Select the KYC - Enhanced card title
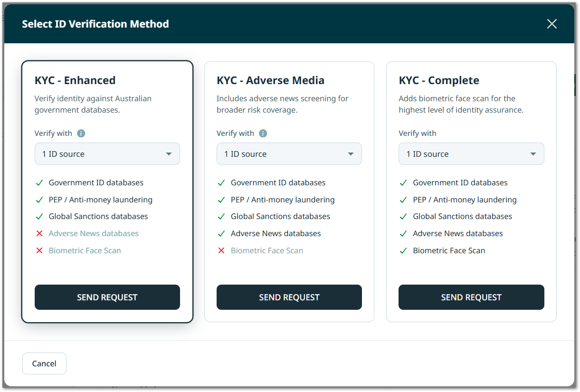Viewport: 580px width, 392px height. pyautogui.click(x=75, y=80)
